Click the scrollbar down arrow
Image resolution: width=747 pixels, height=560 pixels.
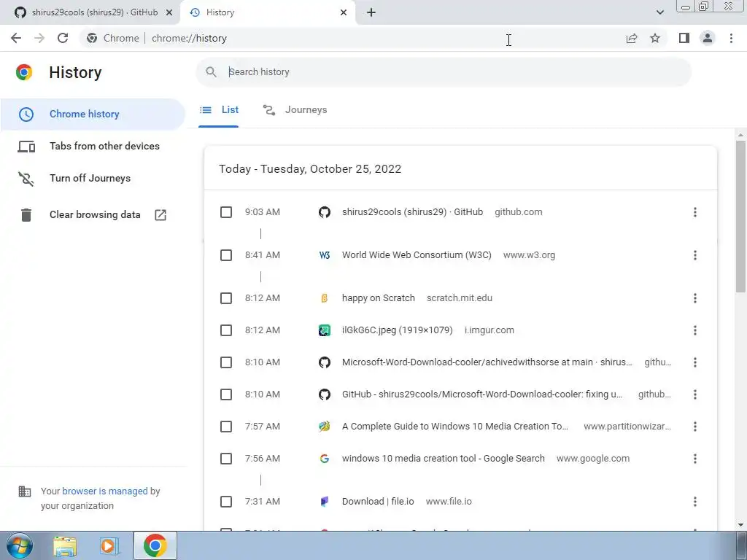tap(740, 525)
